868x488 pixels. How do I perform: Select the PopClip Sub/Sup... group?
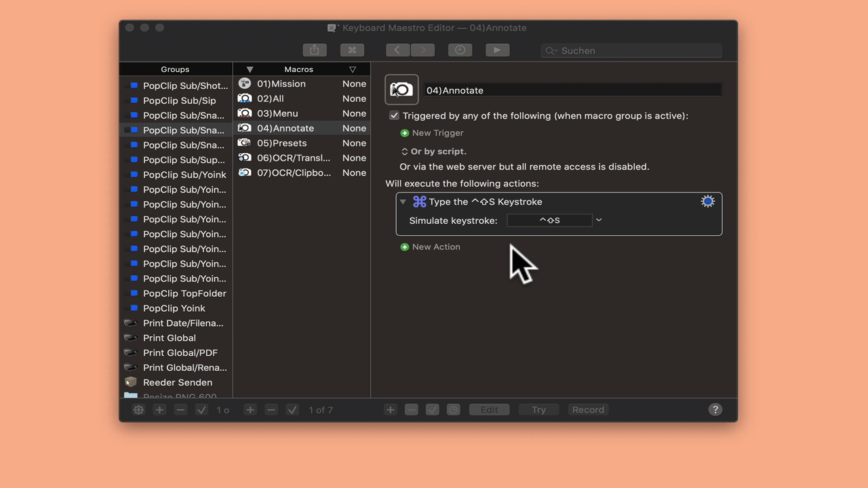pyautogui.click(x=176, y=160)
